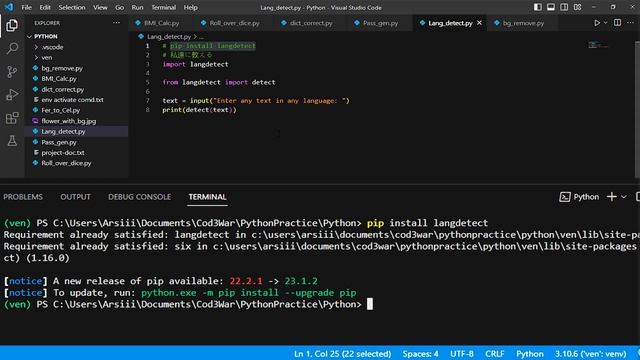Screen dimensions: 640x360
Task: Click the Run Python File play button
Action: point(597,23)
